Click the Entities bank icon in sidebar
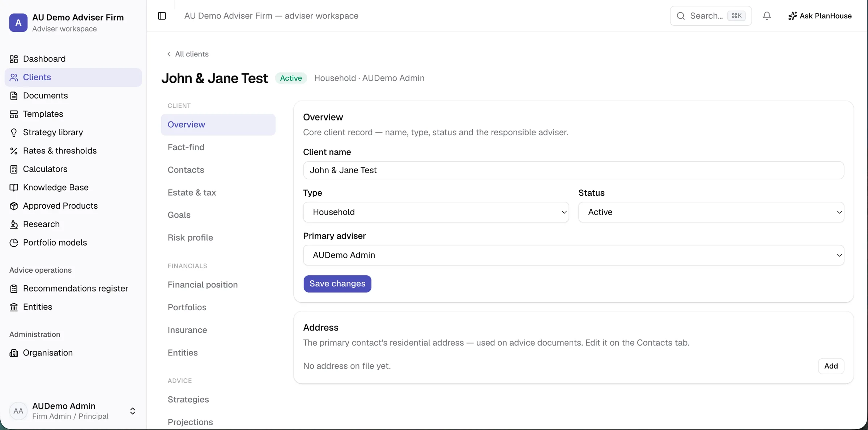868x430 pixels. tap(14, 307)
